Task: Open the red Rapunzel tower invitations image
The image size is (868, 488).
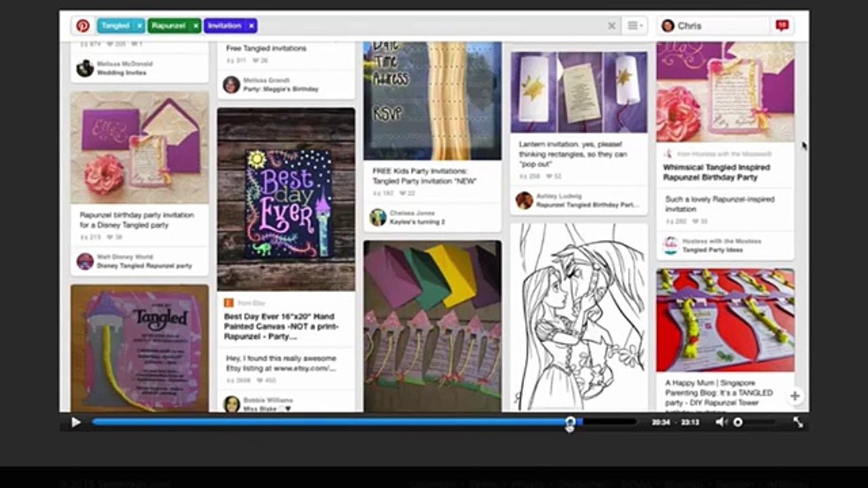Action: [726, 320]
